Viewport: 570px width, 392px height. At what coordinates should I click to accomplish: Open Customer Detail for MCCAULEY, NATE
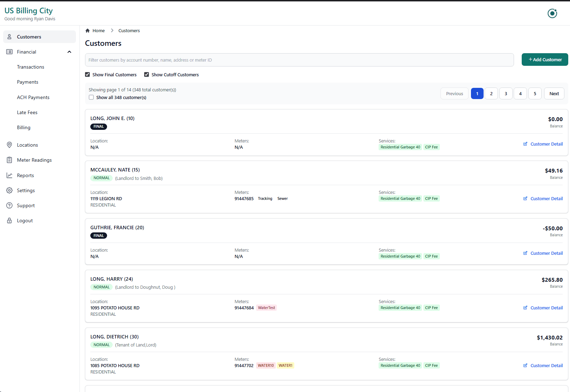coord(546,198)
